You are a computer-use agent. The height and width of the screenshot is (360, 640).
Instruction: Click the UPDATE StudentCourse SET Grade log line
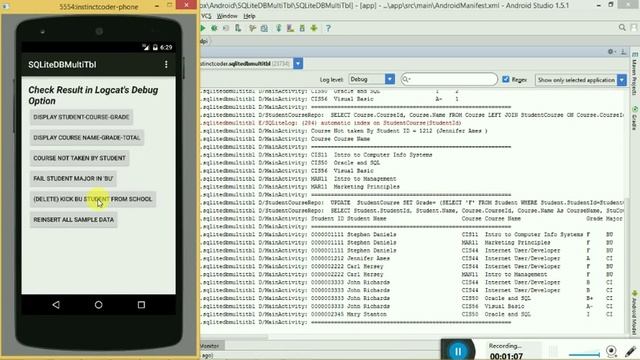pyautogui.click(x=412, y=202)
